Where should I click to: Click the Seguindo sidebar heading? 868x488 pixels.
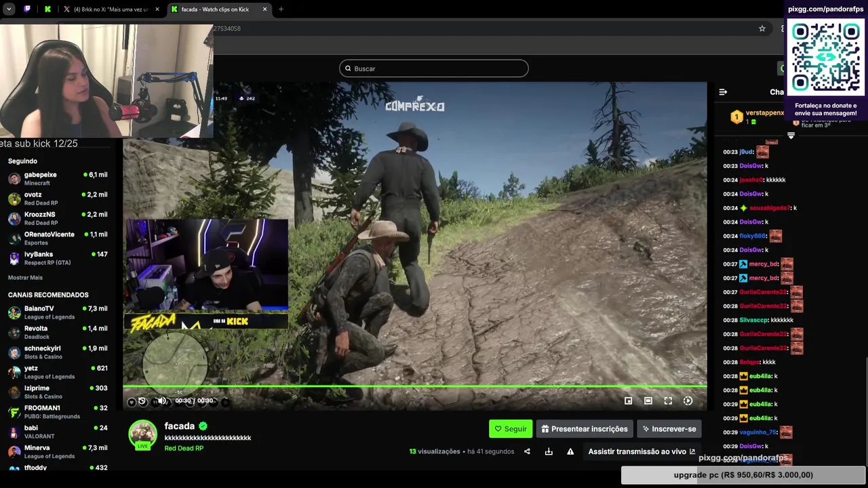tap(22, 161)
